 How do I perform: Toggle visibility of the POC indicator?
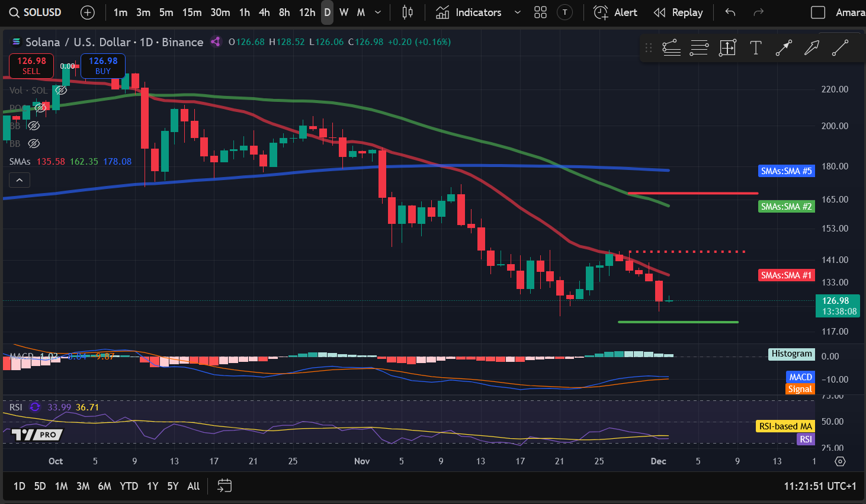pos(40,108)
